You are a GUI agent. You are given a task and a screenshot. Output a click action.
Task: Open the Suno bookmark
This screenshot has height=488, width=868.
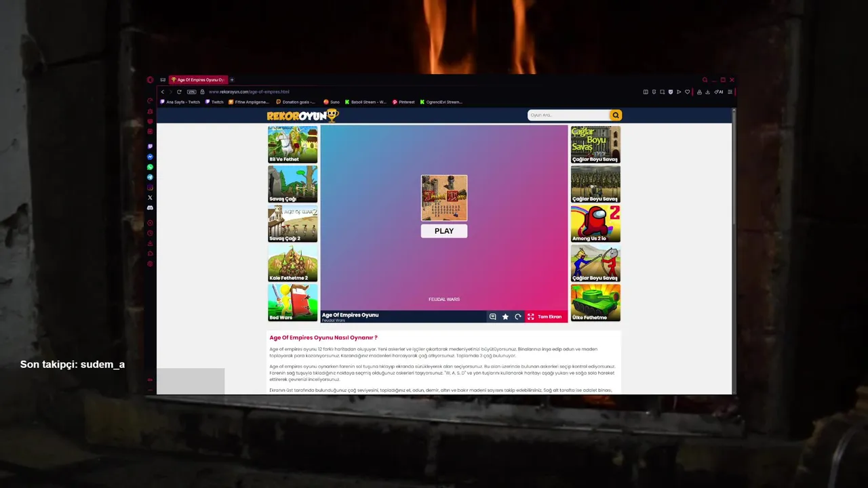(x=332, y=102)
